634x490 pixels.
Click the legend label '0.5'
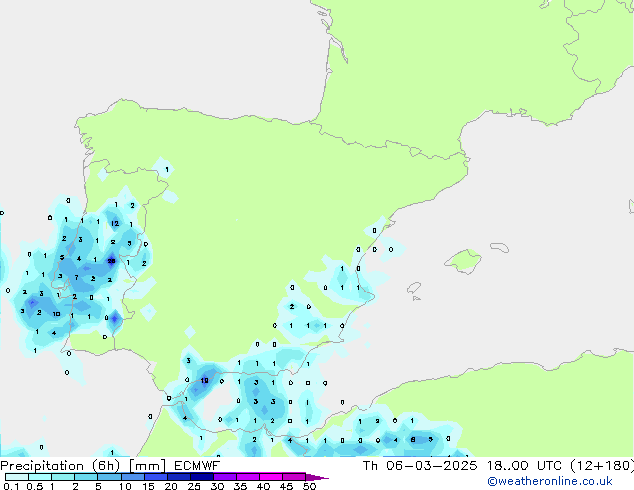pyautogui.click(x=34, y=486)
